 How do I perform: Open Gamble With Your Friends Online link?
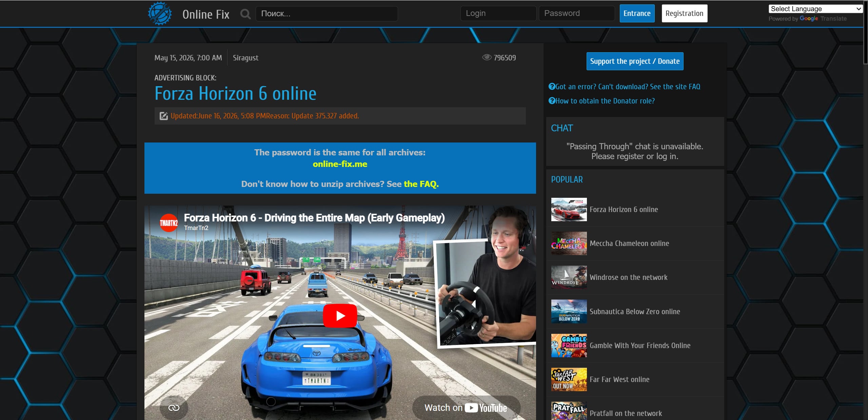click(x=640, y=345)
